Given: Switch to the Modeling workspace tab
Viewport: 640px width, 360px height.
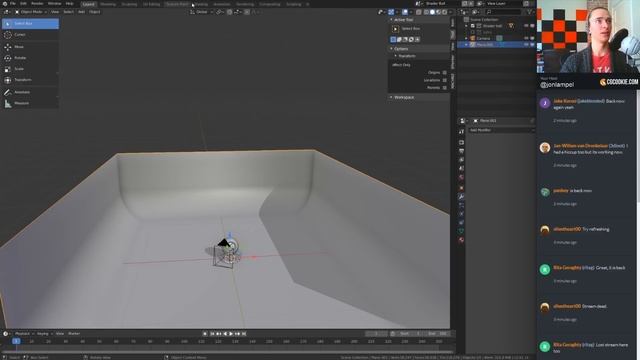Looking at the screenshot, I should coord(108,4).
